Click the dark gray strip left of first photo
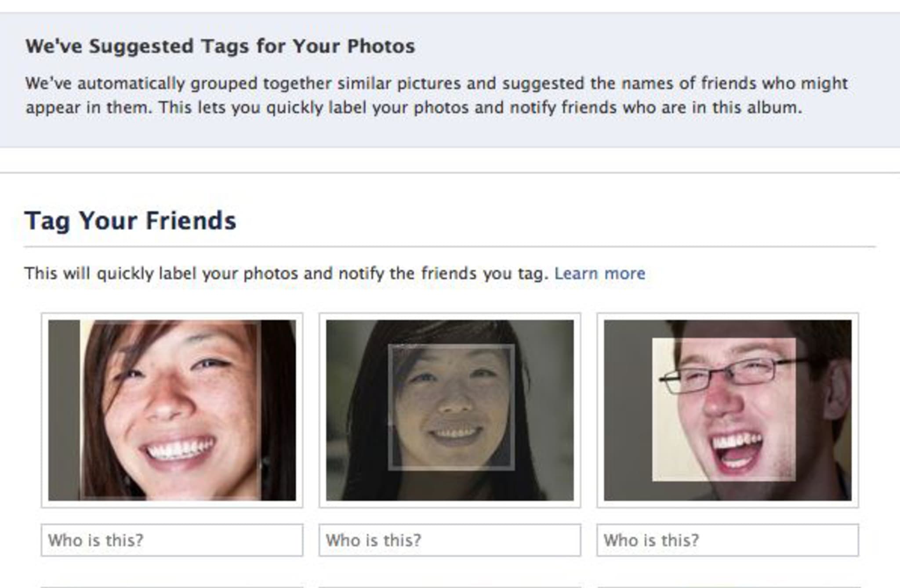The width and height of the screenshot is (900, 588). [x=64, y=410]
